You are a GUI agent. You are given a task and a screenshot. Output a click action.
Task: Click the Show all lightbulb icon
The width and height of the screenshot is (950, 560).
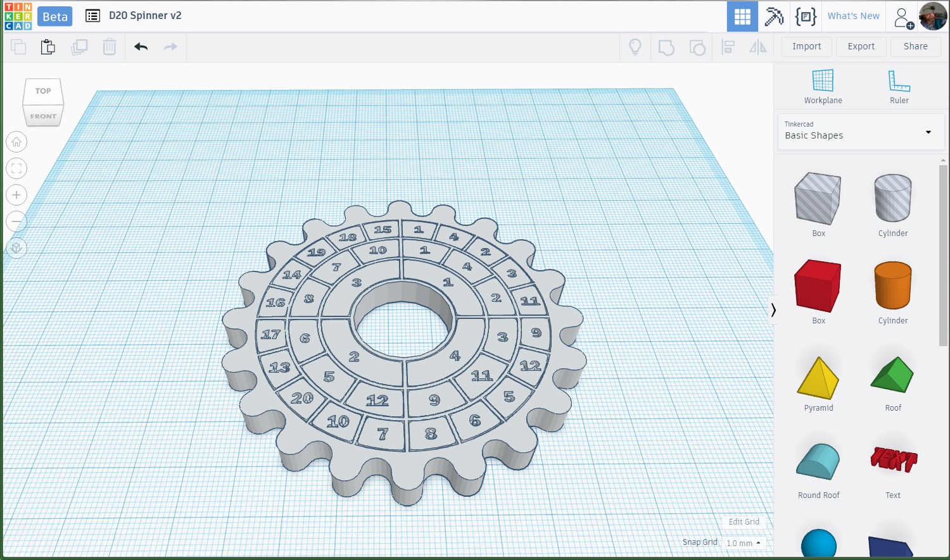(x=635, y=47)
